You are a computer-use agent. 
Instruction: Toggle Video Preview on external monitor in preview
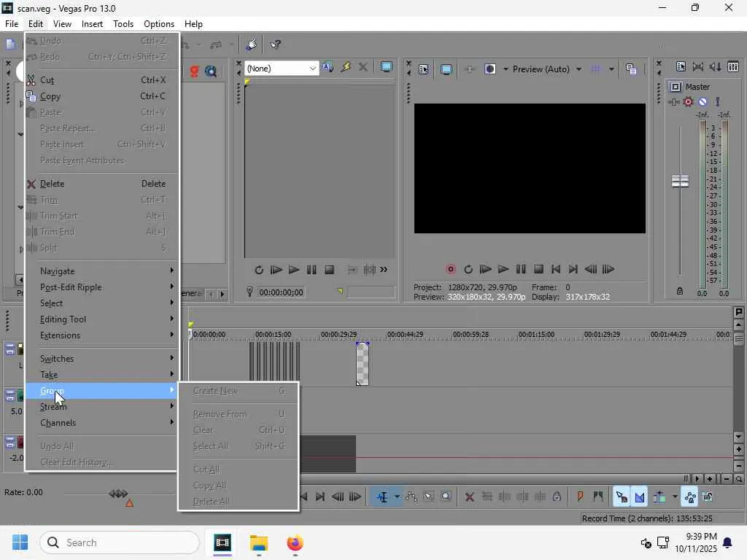(x=446, y=69)
